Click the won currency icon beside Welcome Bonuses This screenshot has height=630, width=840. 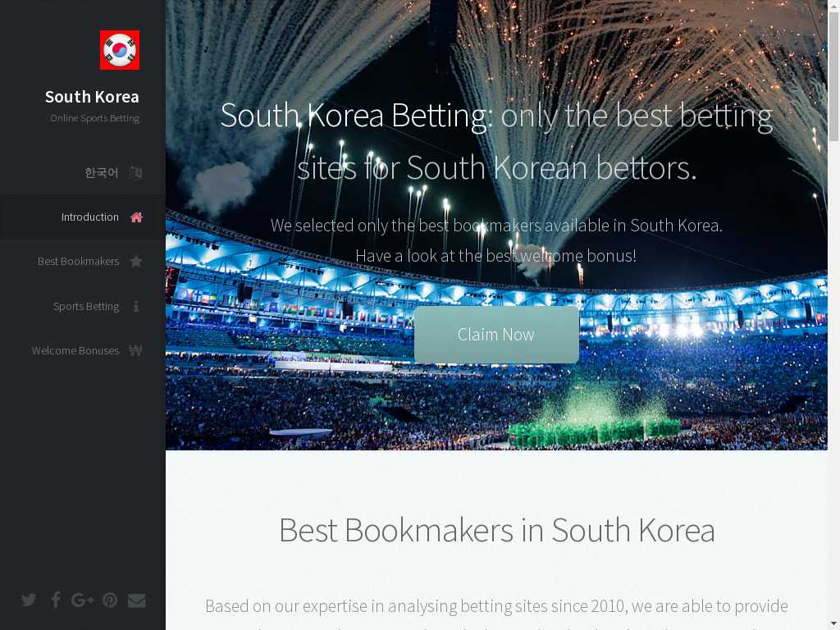[136, 350]
